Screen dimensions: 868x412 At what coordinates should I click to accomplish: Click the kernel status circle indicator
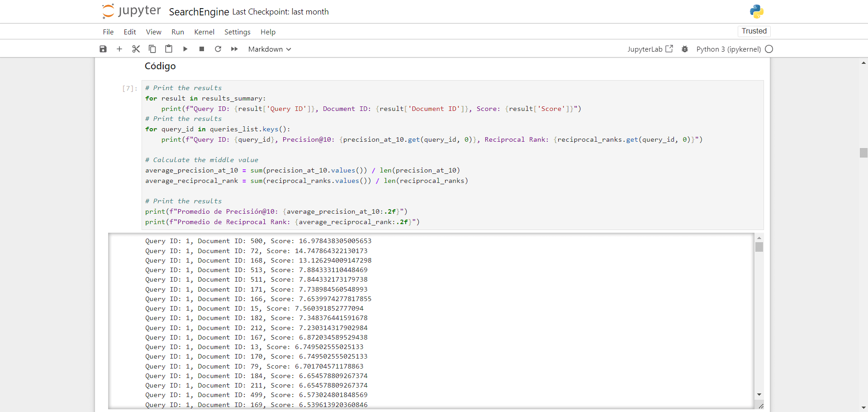tap(769, 49)
